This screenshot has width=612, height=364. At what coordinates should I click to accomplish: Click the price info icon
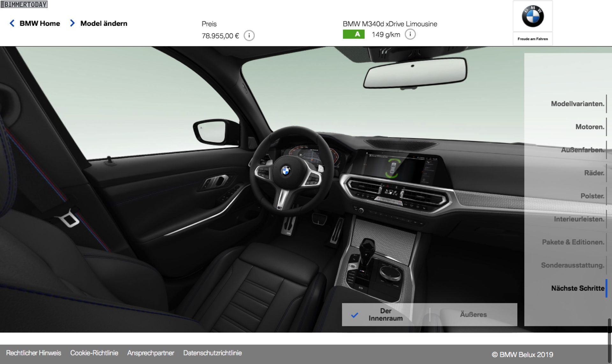(249, 36)
